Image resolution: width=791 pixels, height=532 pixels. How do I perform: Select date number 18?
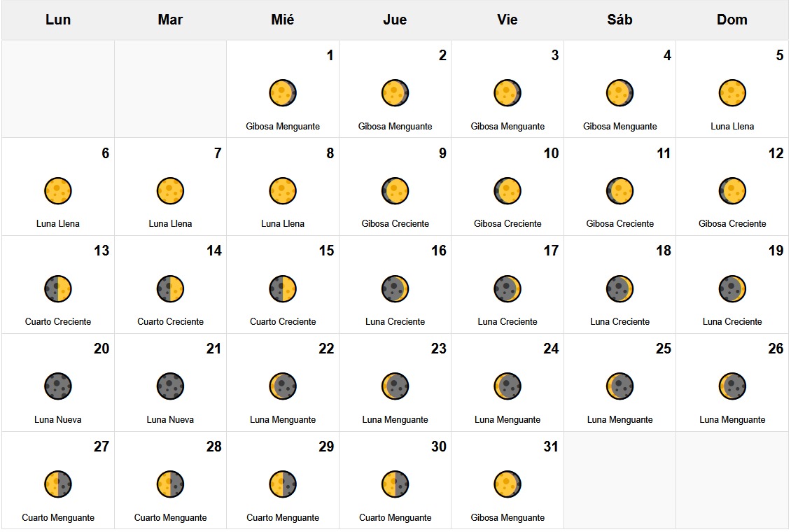pos(663,251)
